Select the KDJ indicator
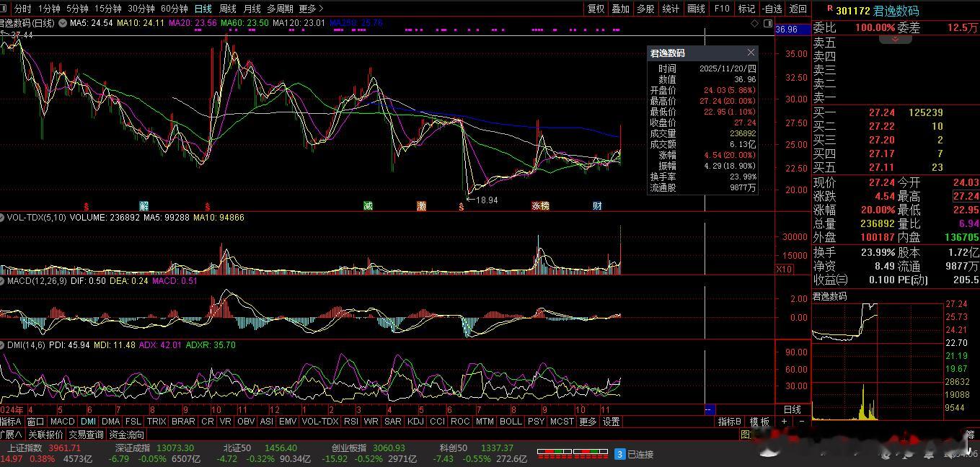The height and width of the screenshot is (467, 980). (x=415, y=422)
